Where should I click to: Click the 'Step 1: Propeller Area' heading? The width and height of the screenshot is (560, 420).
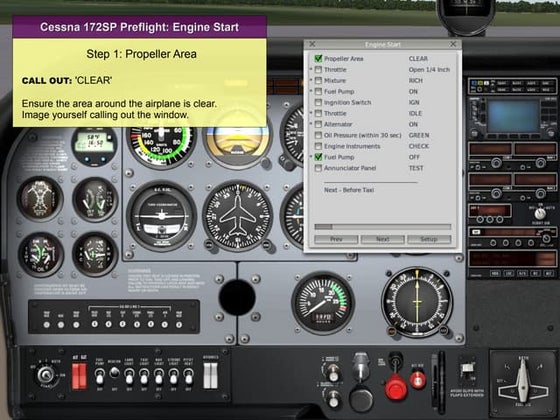141,54
